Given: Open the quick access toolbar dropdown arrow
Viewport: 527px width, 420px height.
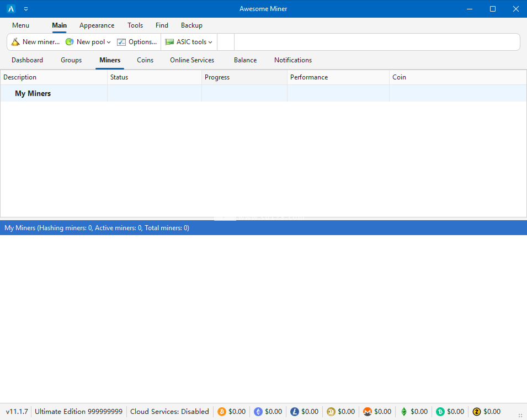Looking at the screenshot, I should pyautogui.click(x=26, y=9).
